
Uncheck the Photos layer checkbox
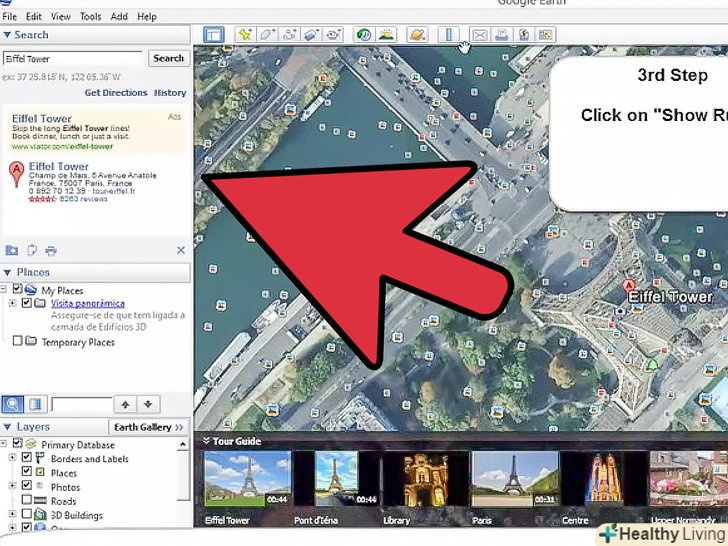pos(26,486)
